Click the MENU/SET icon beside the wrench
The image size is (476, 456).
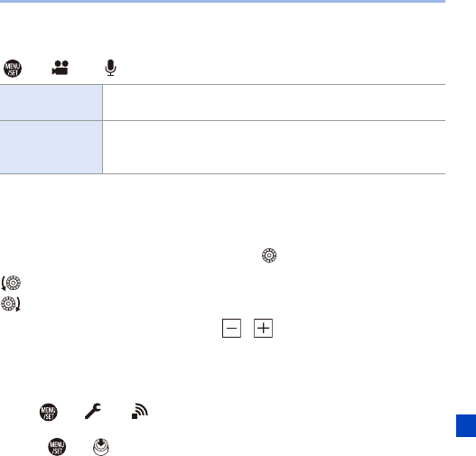[x=48, y=412]
